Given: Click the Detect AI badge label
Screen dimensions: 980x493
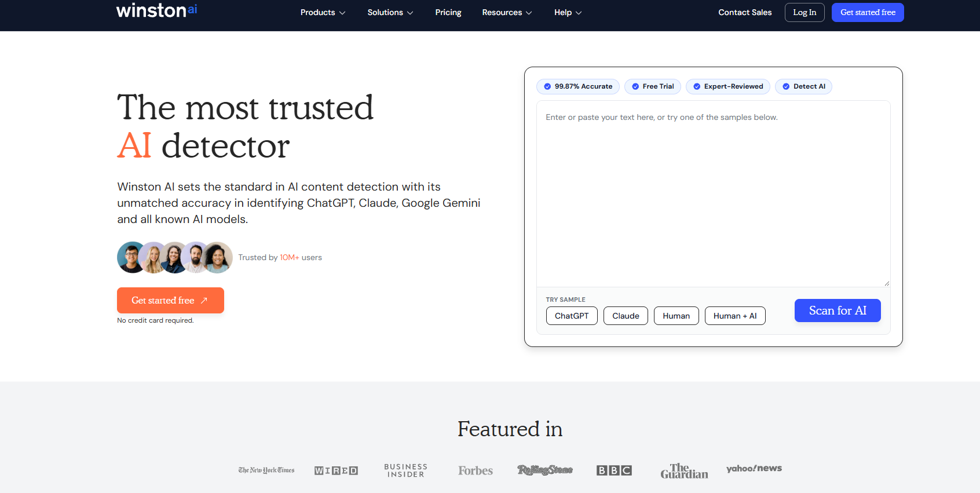Looking at the screenshot, I should tap(809, 86).
